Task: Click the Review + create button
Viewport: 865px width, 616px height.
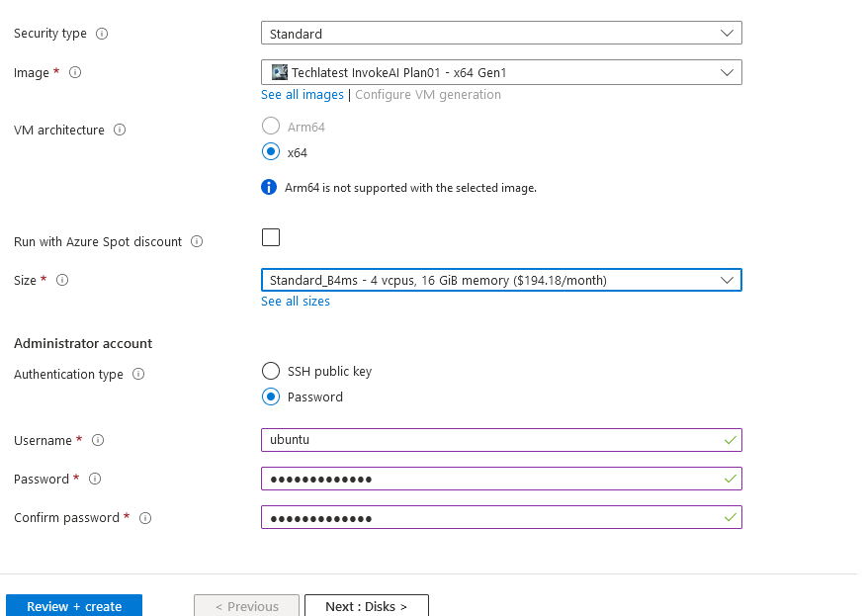Action: (74, 605)
